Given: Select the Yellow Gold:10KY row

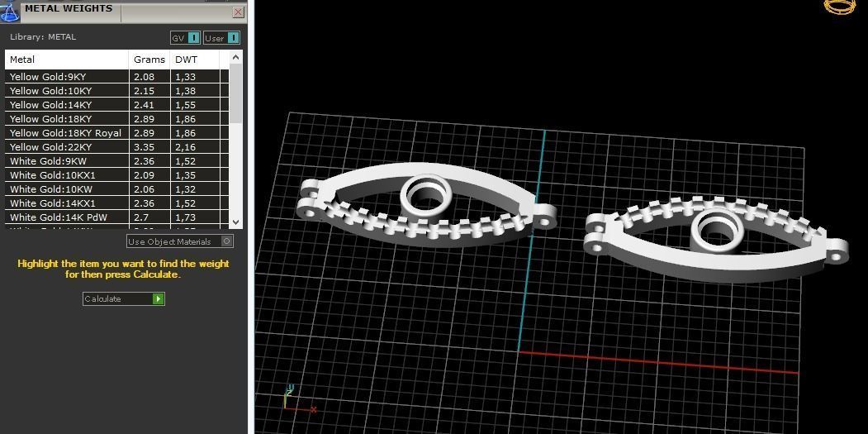Looking at the screenshot, I should [x=116, y=91].
